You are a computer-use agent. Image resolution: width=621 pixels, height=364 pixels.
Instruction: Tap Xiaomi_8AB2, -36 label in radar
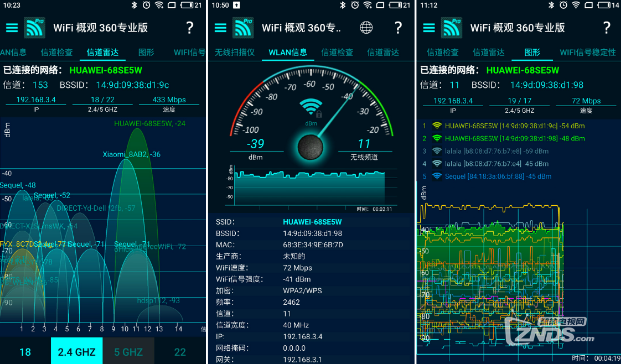[132, 154]
